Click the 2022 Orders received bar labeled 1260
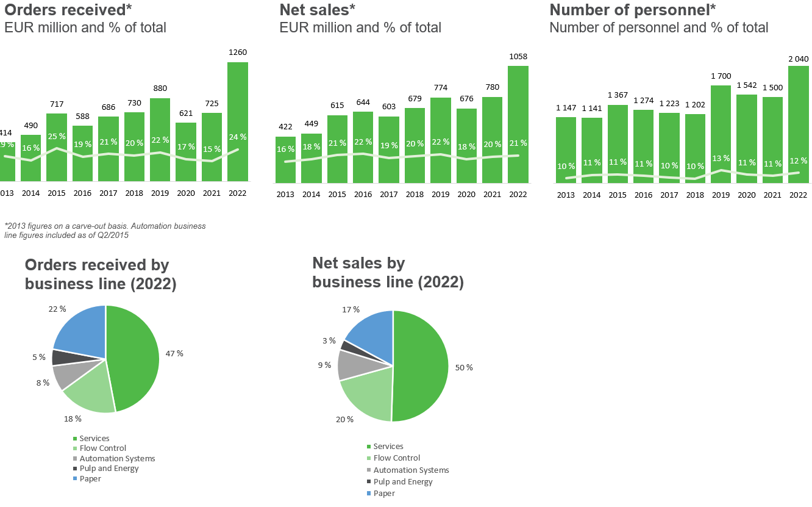This screenshot has width=812, height=507. pos(238,121)
